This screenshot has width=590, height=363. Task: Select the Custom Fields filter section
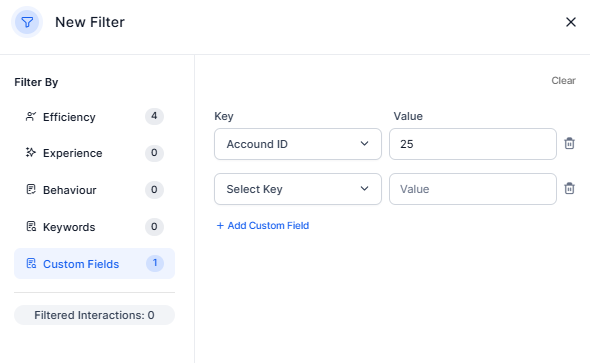click(x=94, y=263)
